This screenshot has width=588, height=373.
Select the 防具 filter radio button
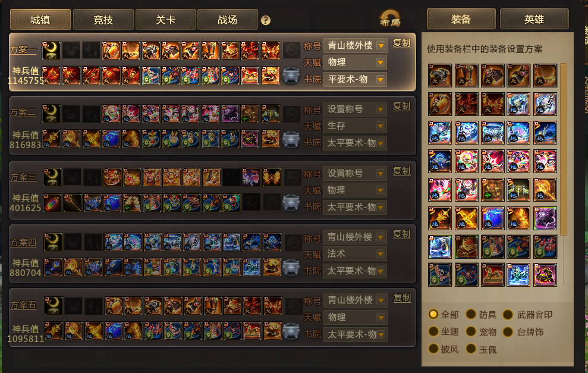[471, 314]
